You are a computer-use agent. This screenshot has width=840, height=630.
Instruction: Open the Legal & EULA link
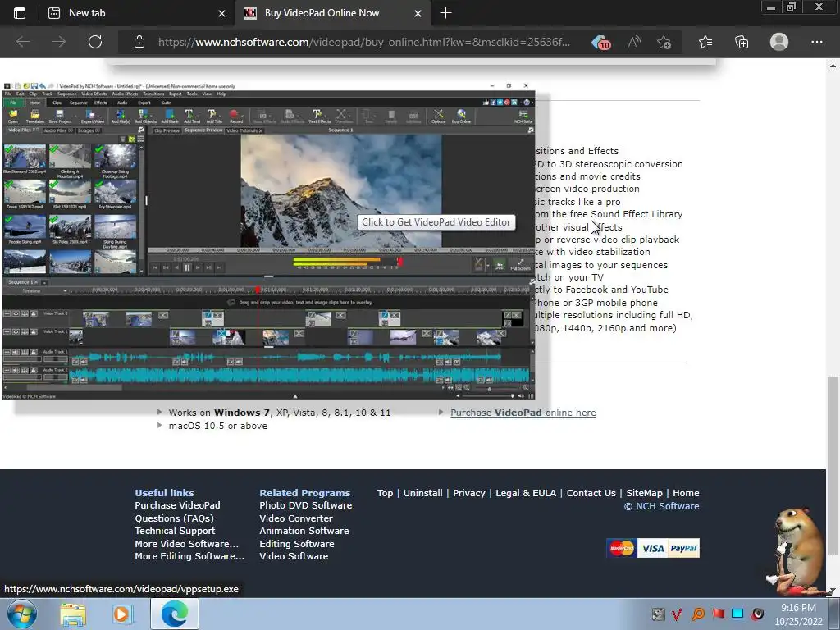tap(526, 493)
